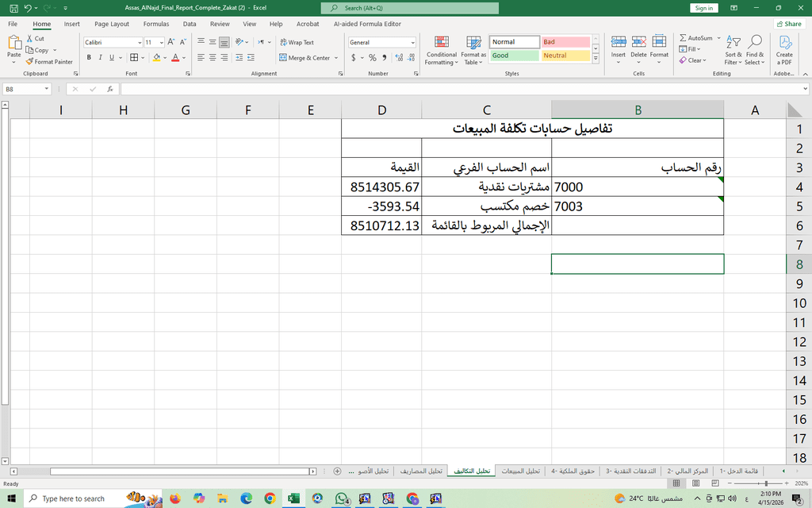Expand the font name Calibri dropdown
This screenshot has height=508, width=812.
[140, 43]
